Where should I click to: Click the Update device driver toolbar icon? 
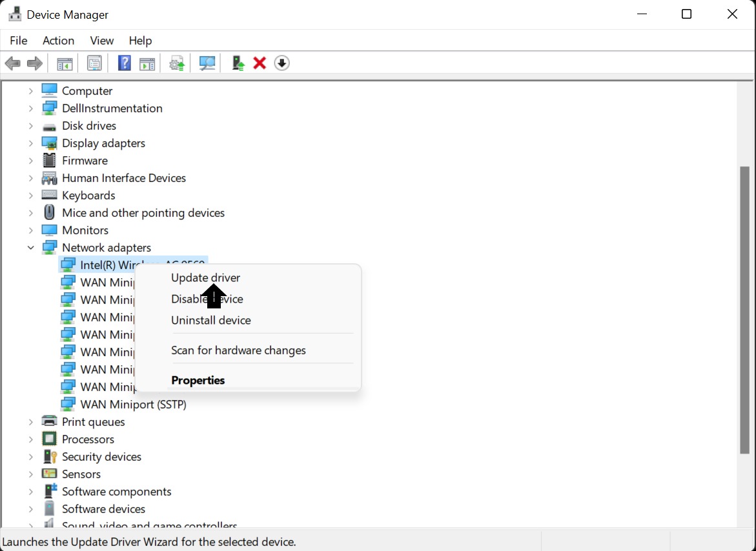pyautogui.click(x=238, y=63)
